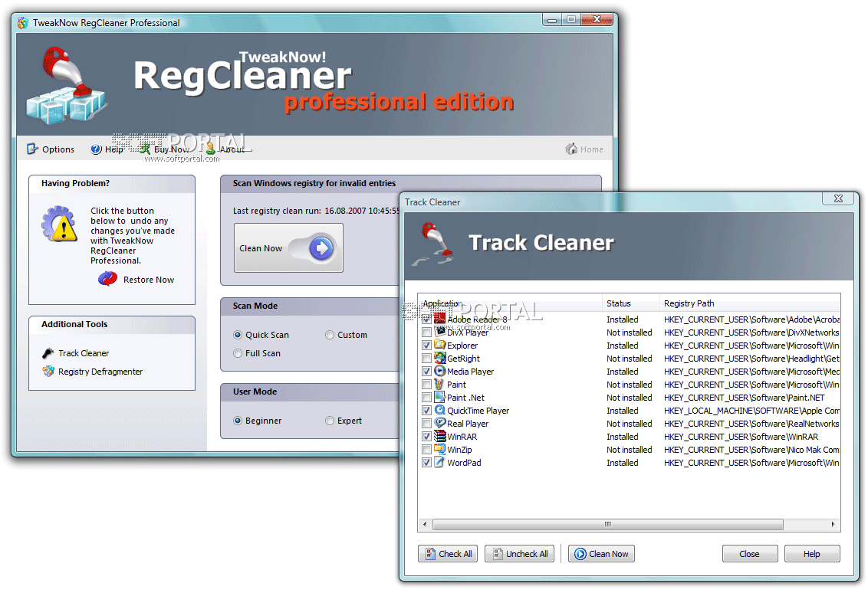Click the Options icon in the toolbar
This screenshot has width=868, height=593.
click(x=33, y=149)
